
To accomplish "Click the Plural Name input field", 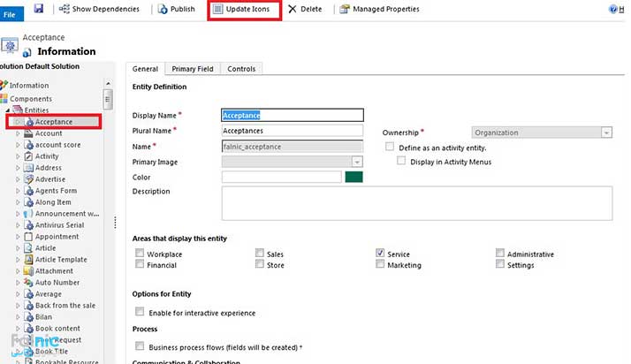I will pos(293,131).
